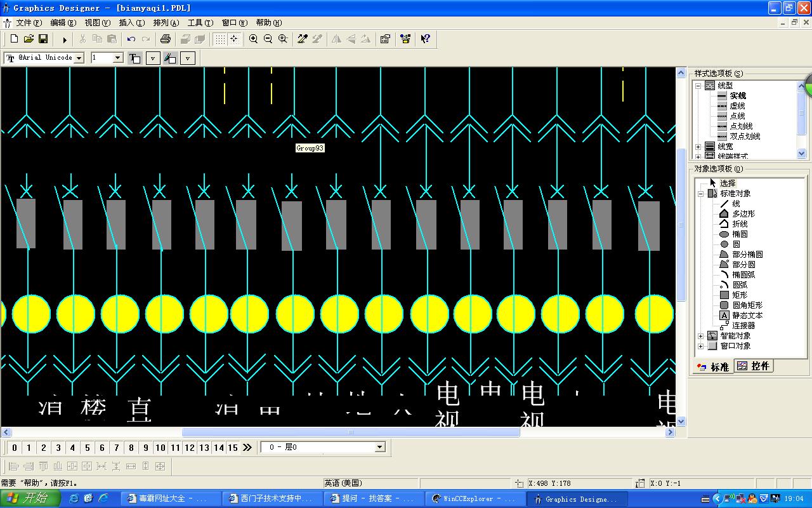The height and width of the screenshot is (508, 812).
Task: Switch to WinCCExplorer taskbar window
Action: 475,498
